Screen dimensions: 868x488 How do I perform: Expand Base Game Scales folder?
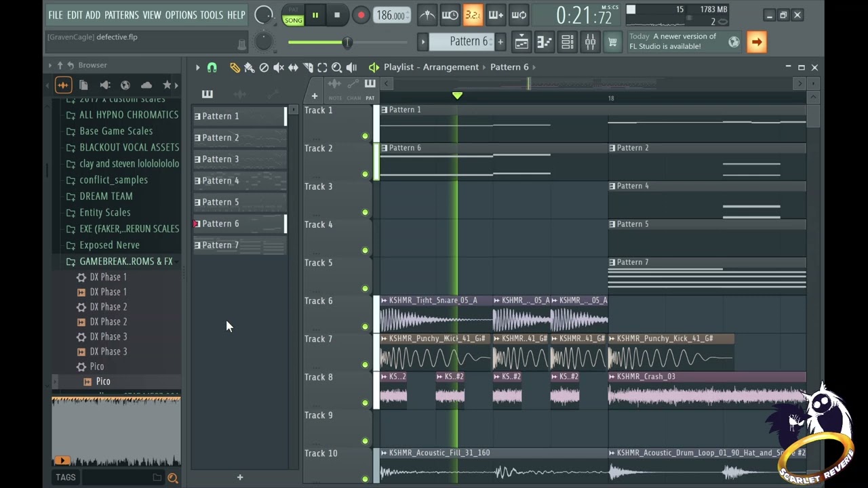[x=116, y=131]
